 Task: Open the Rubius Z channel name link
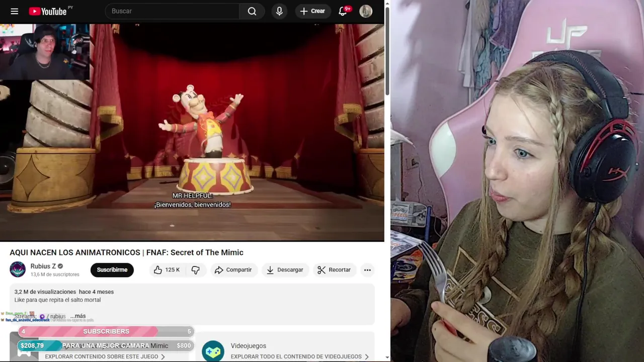(43, 266)
